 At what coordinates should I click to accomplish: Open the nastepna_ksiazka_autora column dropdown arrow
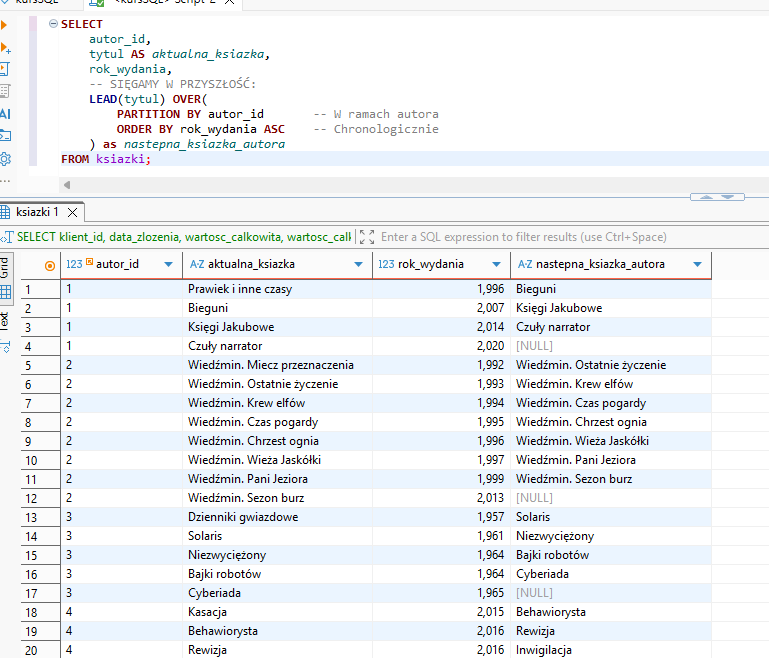698,265
